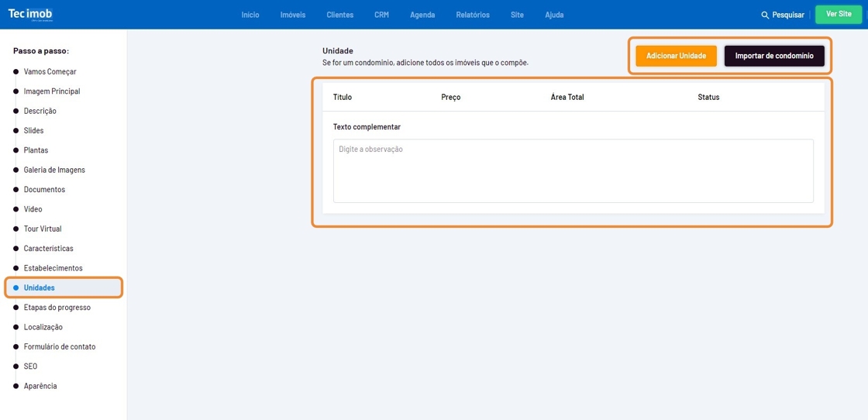The width and height of the screenshot is (868, 420).
Task: Open the Relatórios menu
Action: tap(473, 15)
